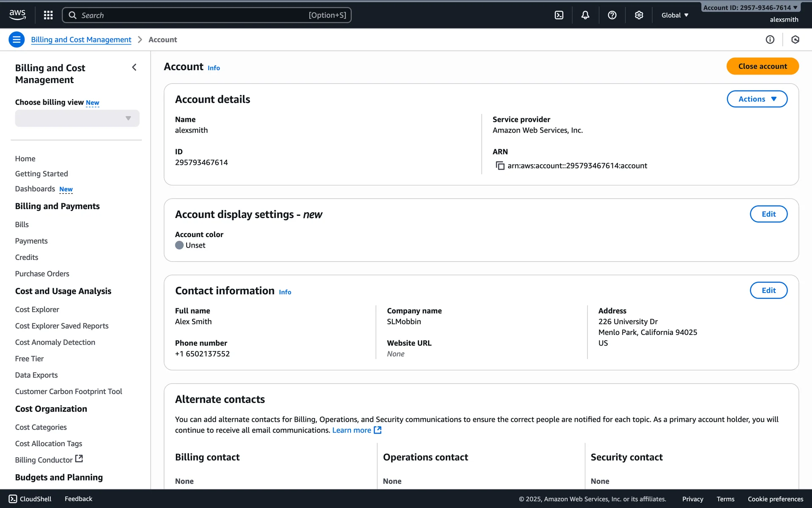This screenshot has width=812, height=508.
Task: Copy the account ARN with copy icon
Action: [x=500, y=166]
